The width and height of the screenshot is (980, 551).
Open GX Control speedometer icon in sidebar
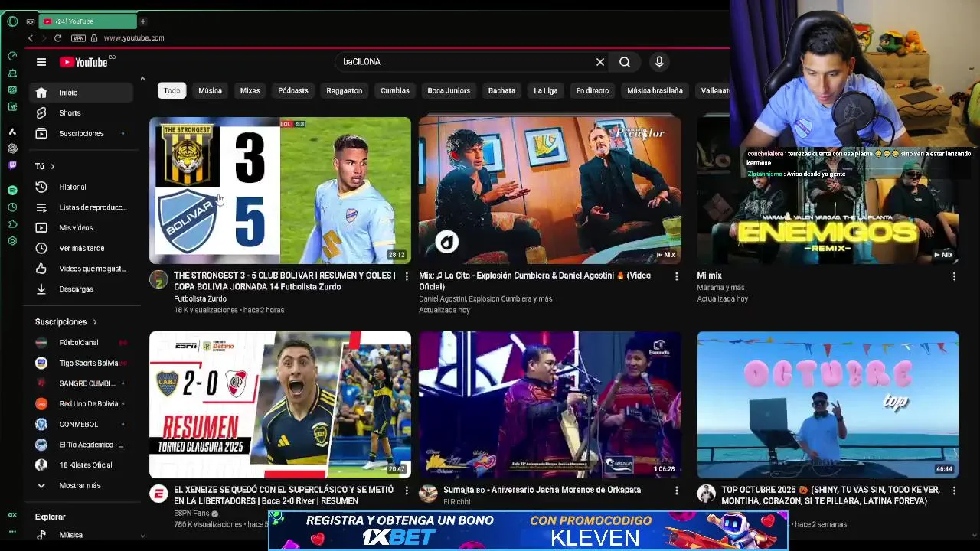click(x=12, y=56)
